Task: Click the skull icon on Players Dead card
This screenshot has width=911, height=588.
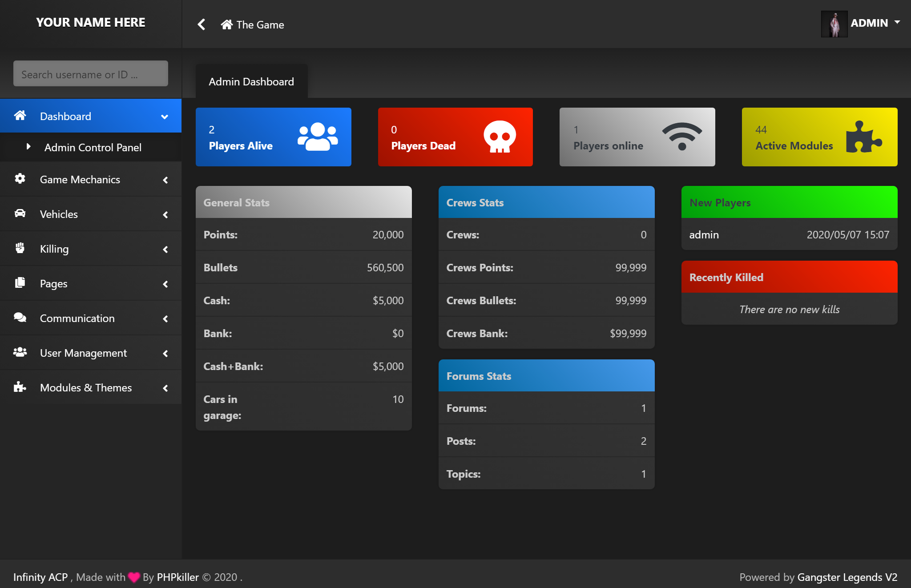Action: 500,137
